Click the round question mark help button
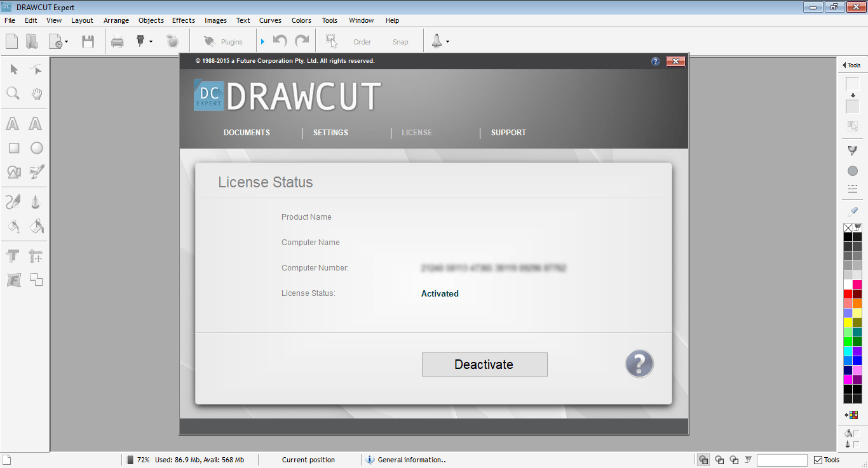Viewport: 868px width, 468px height. coord(639,364)
